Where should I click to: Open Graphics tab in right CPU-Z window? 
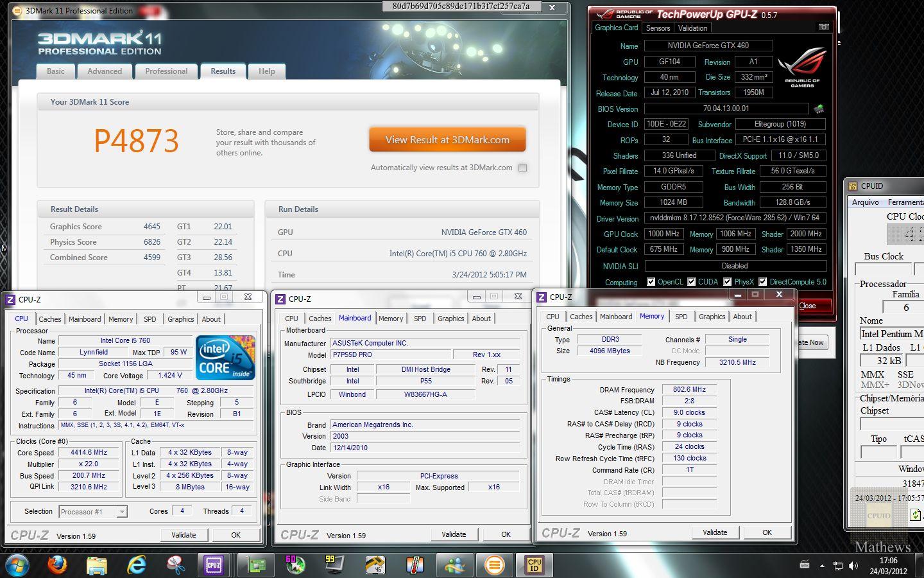click(x=712, y=317)
